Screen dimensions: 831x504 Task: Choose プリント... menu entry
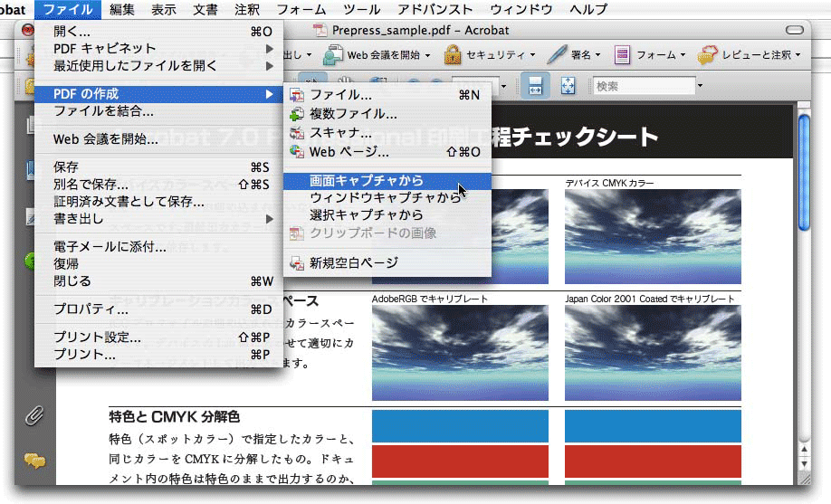click(x=158, y=355)
